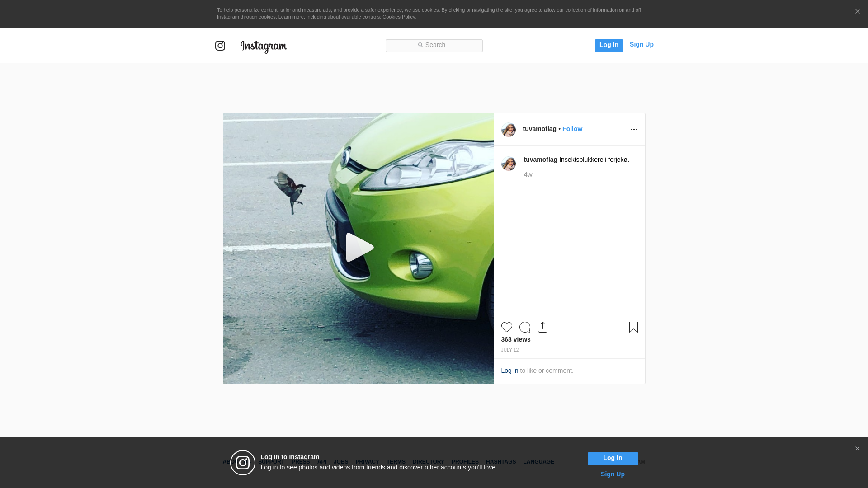The width and height of the screenshot is (868, 488).
Task: Like the post with heart icon
Action: coord(506,327)
